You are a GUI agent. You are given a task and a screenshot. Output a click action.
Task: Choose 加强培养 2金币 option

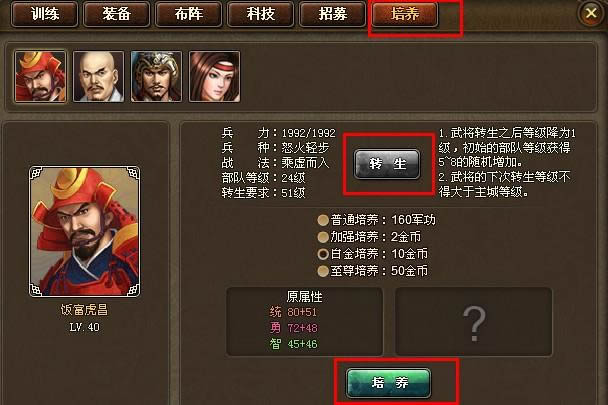[x=369, y=237]
